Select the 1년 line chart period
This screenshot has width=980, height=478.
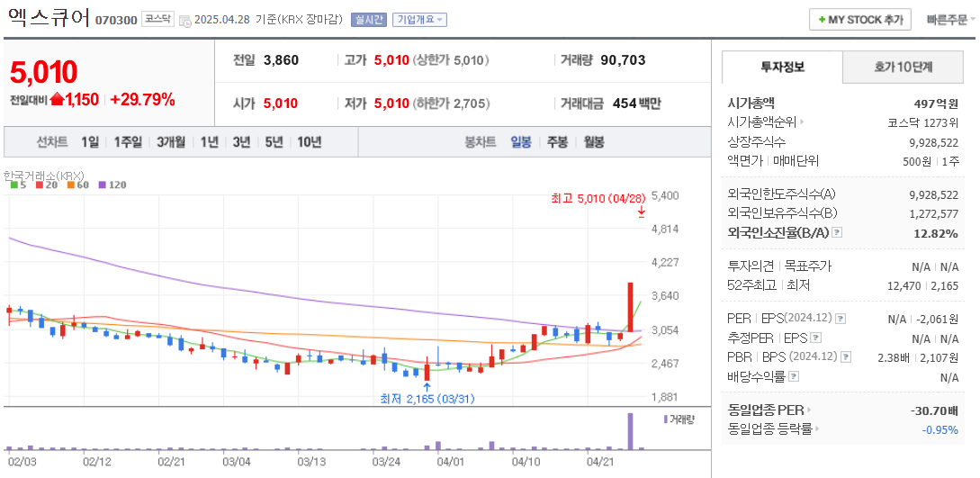(x=210, y=142)
